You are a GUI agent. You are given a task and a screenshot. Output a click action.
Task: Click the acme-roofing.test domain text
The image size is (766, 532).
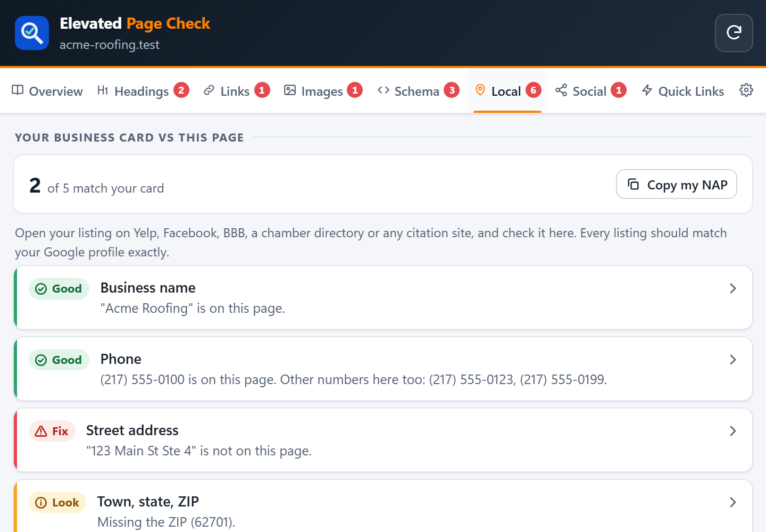[110, 45]
